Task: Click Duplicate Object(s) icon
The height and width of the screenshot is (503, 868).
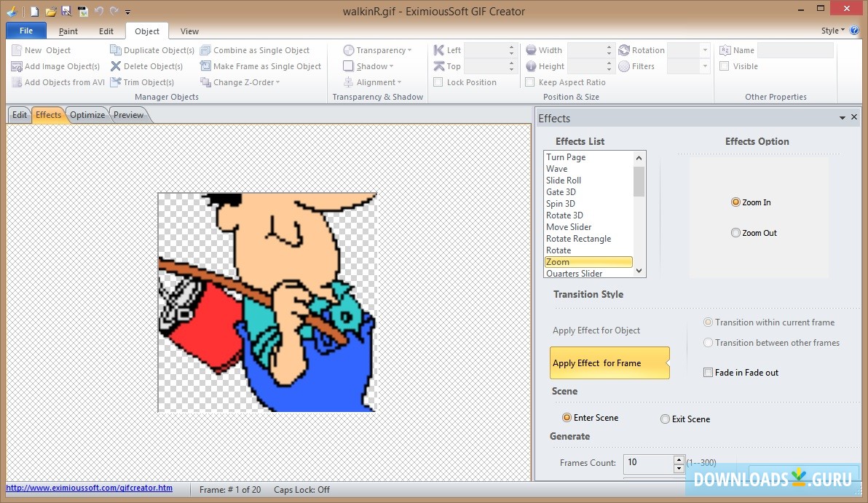Action: (x=115, y=50)
